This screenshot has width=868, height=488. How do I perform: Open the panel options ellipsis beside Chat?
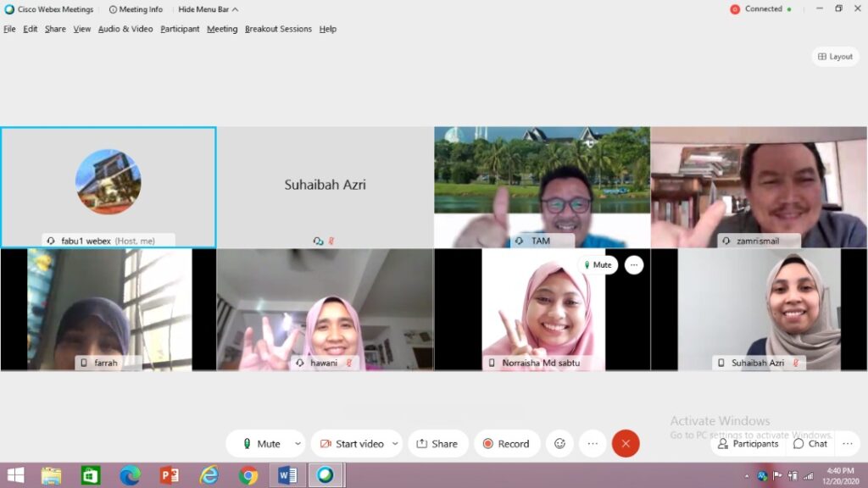(x=847, y=443)
